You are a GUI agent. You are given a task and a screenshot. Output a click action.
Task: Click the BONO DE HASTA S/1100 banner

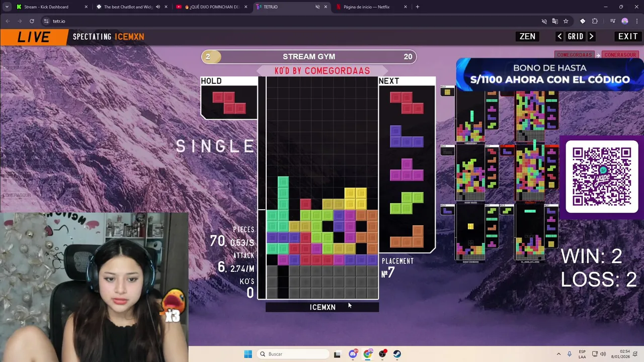[x=550, y=74]
